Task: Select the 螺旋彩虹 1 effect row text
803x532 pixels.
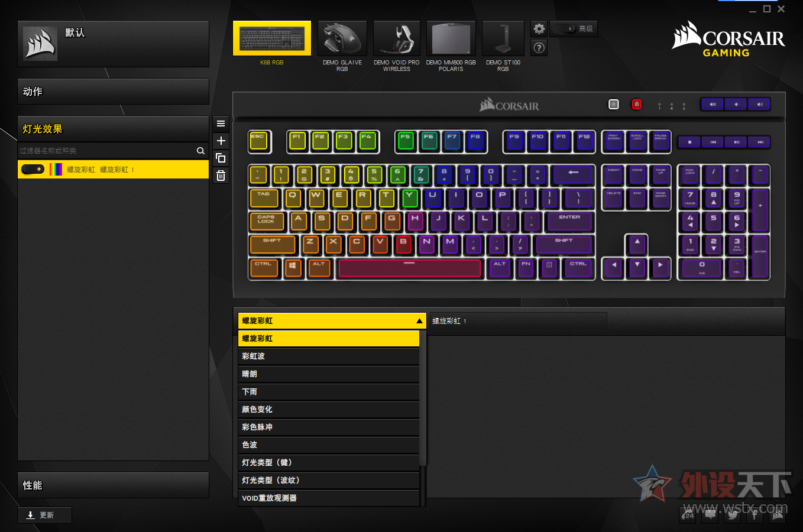Action: [x=117, y=170]
